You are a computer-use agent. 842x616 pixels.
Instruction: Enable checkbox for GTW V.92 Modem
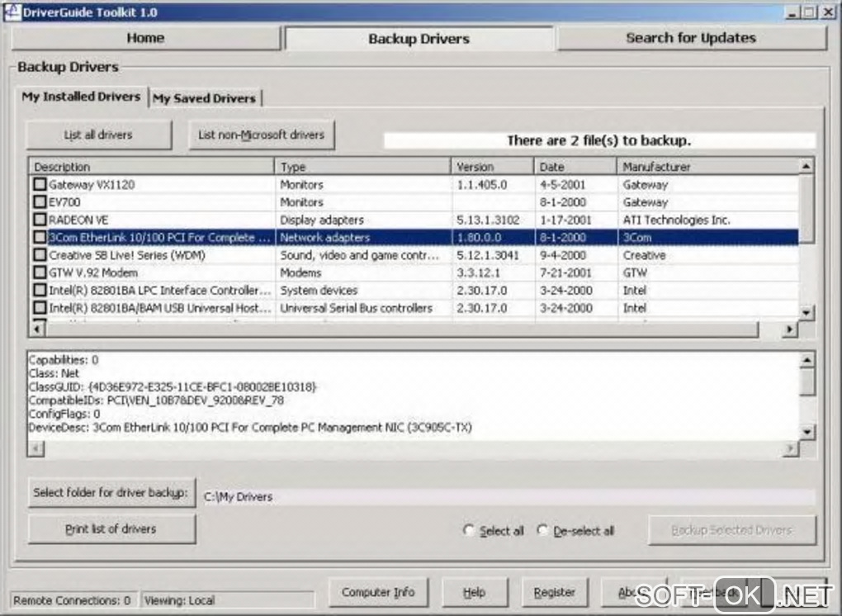40,272
